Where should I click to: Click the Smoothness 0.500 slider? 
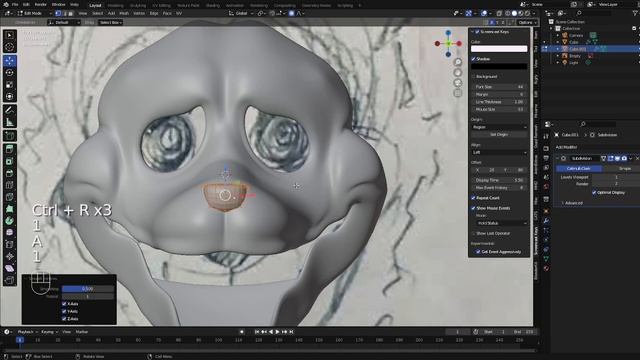(88, 289)
